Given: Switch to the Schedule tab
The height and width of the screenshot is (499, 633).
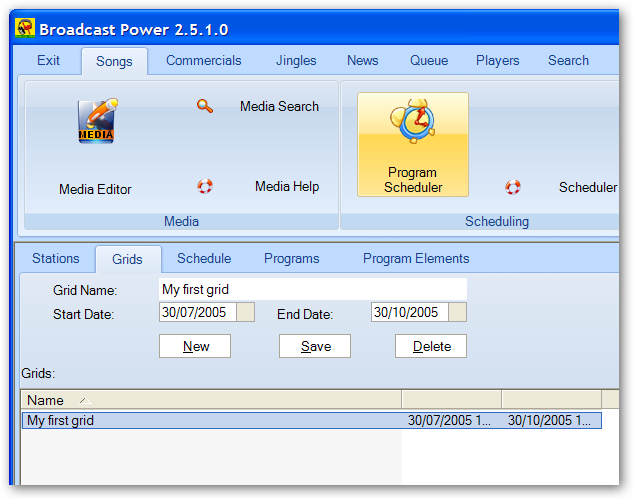Looking at the screenshot, I should (x=204, y=258).
